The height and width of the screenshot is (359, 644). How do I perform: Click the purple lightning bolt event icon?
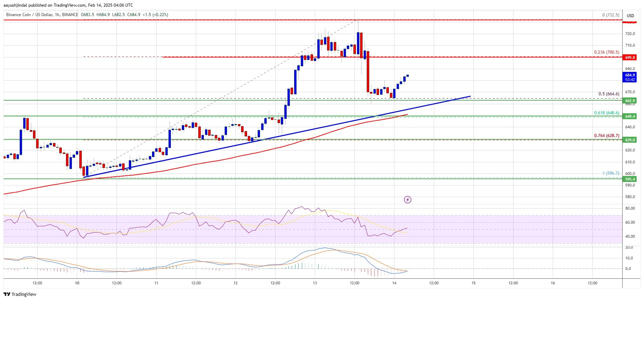[407, 200]
